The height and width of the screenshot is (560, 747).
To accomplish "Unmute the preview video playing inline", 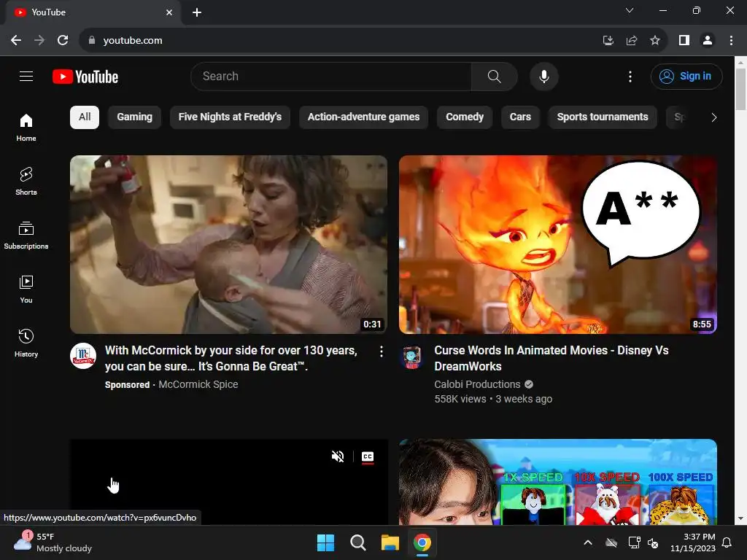I will [337, 456].
